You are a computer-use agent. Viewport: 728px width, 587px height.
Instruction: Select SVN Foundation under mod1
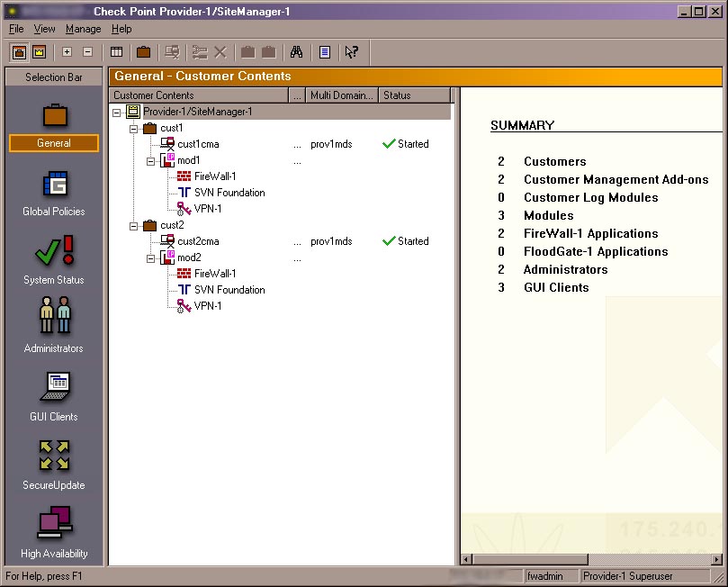(x=229, y=193)
